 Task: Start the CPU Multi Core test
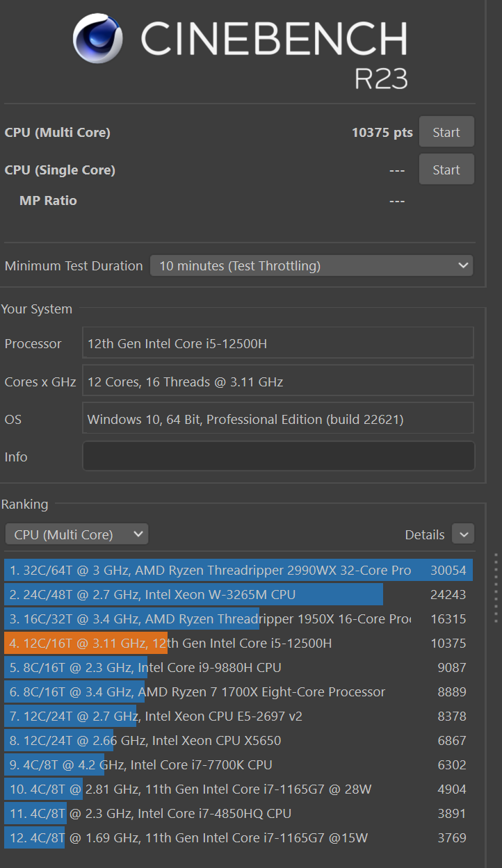point(446,132)
